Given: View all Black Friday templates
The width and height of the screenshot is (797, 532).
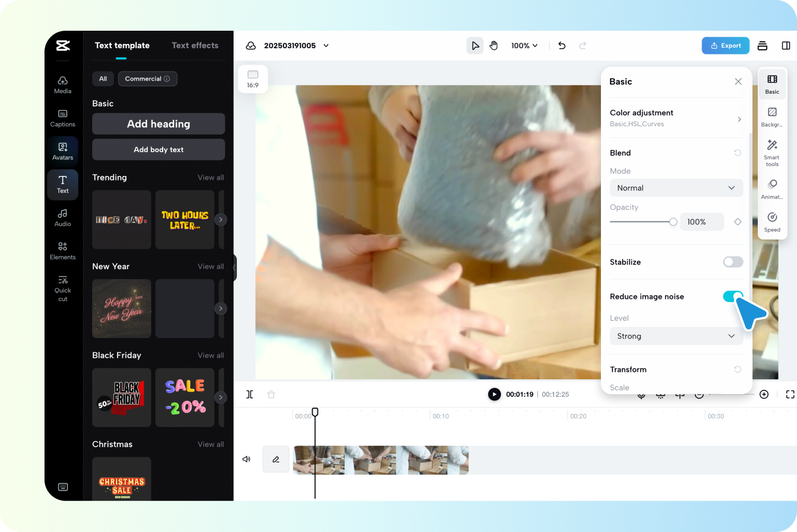Looking at the screenshot, I should tap(211, 356).
